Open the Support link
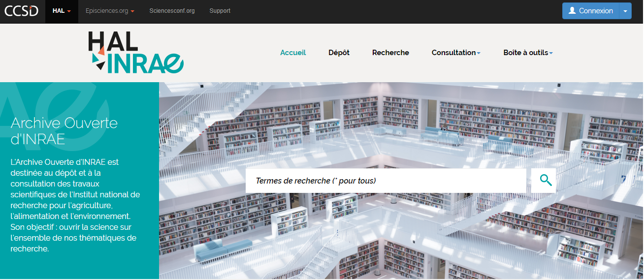This screenshot has height=280, width=644. 220,11
